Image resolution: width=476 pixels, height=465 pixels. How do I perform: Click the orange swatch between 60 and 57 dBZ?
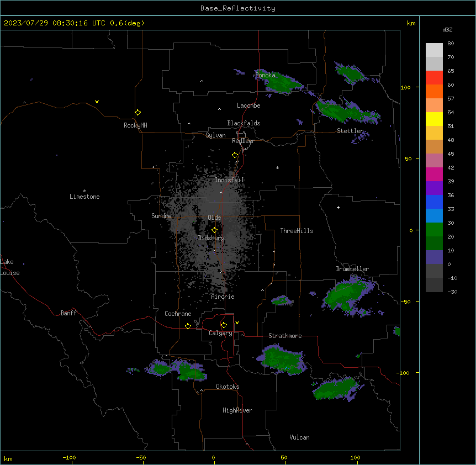pyautogui.click(x=434, y=91)
